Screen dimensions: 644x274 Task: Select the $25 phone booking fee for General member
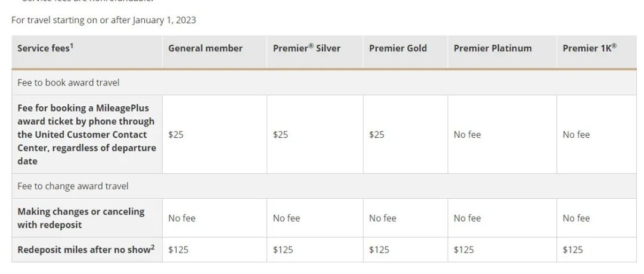coord(176,135)
